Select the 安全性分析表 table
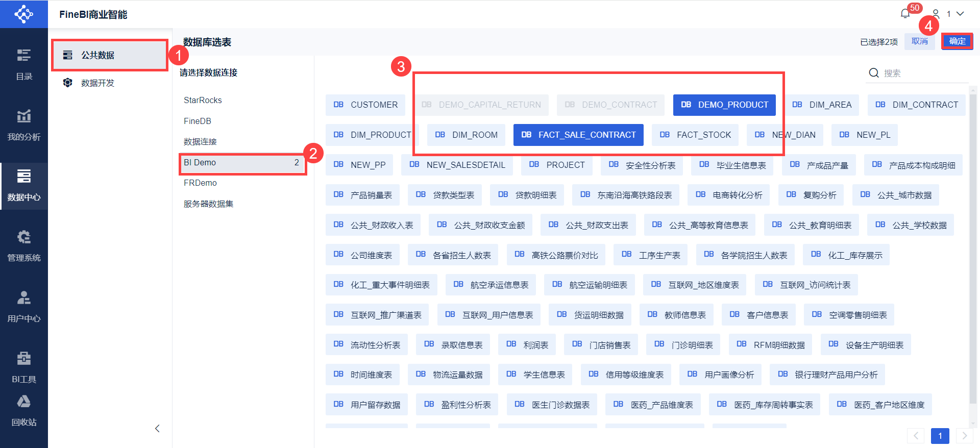This screenshot has height=448, width=980. click(x=642, y=165)
